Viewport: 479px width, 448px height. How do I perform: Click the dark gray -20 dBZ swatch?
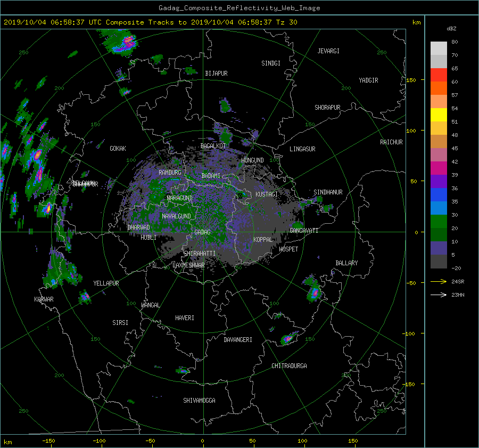[x=439, y=262]
